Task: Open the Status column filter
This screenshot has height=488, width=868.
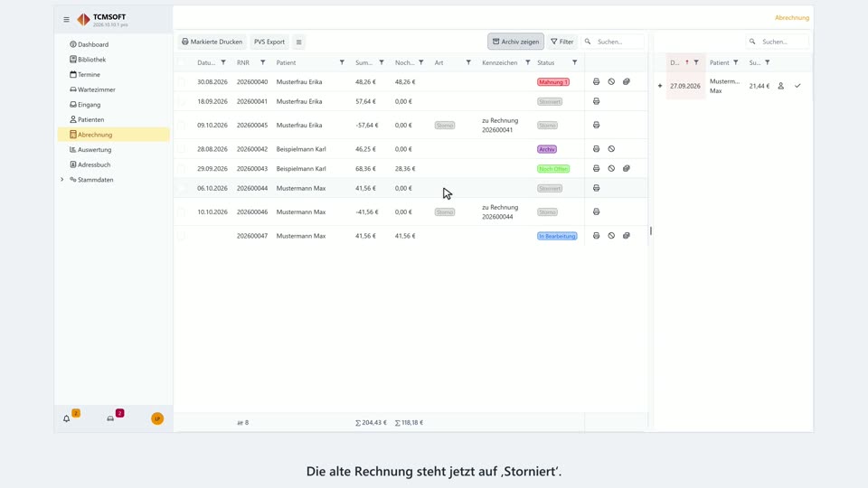Action: coord(575,62)
